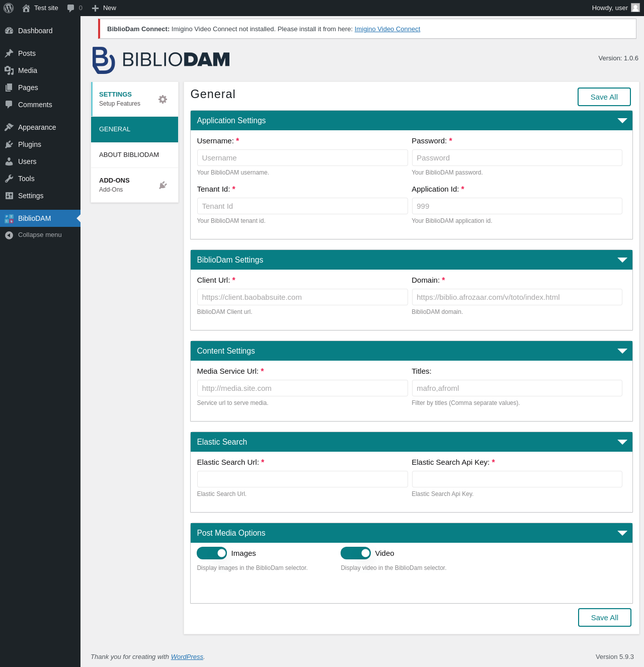Click the Settings sliders icon in sidebar
Viewport: 644px width, 667px height.
click(9, 196)
